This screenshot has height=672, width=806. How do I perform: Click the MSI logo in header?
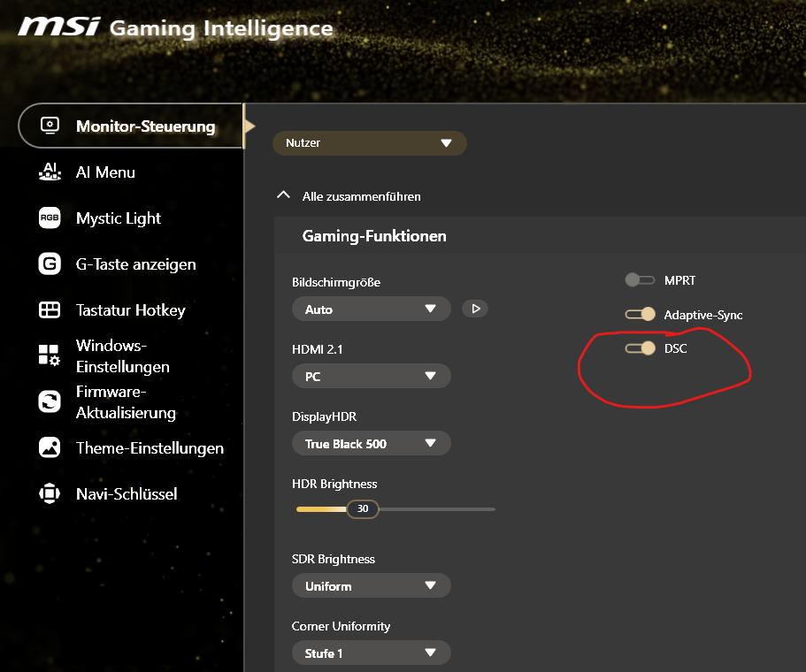coord(59,27)
